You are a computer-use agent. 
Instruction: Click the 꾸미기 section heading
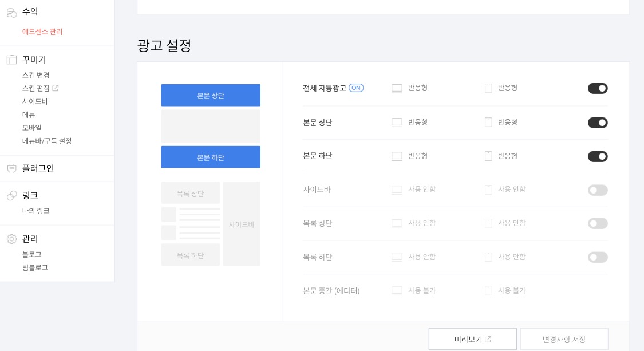pyautogui.click(x=34, y=60)
